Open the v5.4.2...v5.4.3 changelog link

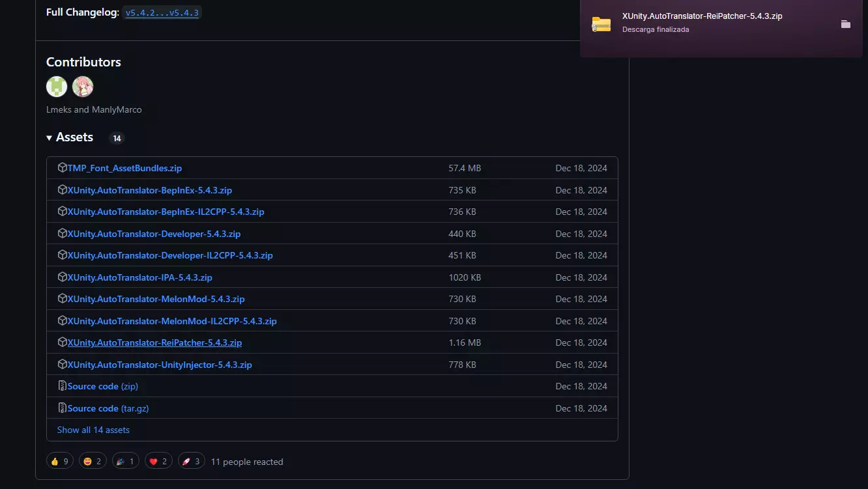pos(162,12)
